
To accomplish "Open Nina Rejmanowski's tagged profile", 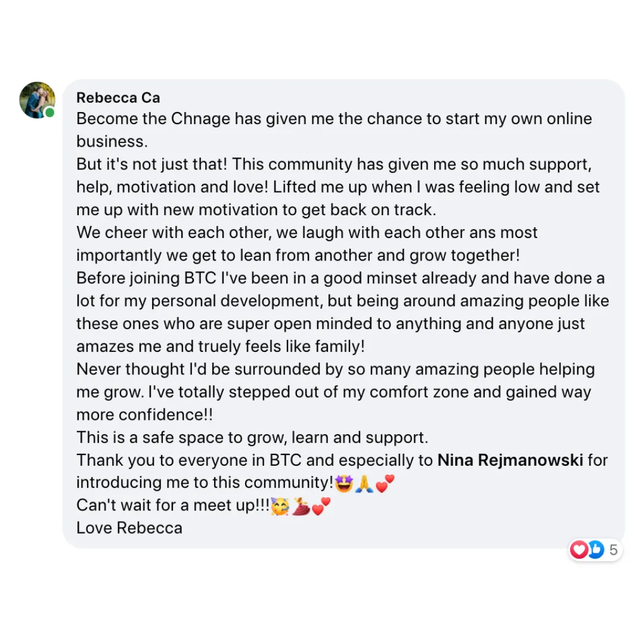I will click(x=510, y=460).
